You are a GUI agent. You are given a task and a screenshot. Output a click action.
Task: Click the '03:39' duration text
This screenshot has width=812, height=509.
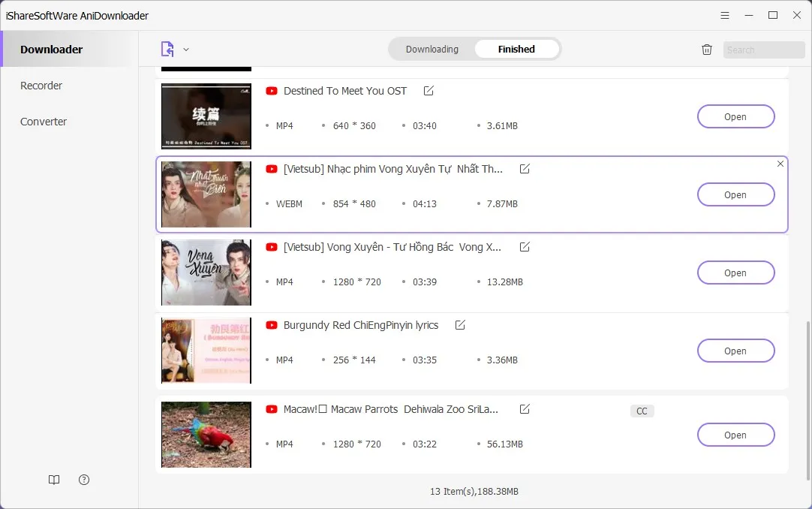[x=425, y=282]
